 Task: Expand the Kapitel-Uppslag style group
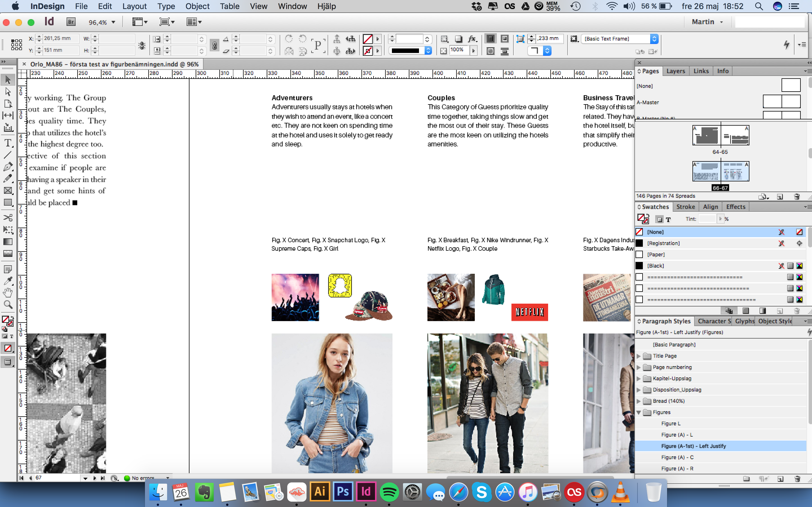point(639,379)
